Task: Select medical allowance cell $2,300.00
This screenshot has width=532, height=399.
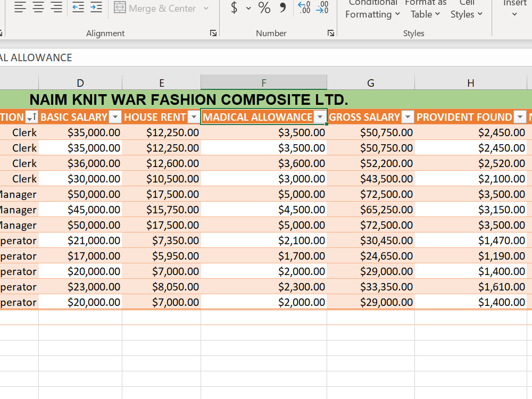Action: pyautogui.click(x=264, y=287)
